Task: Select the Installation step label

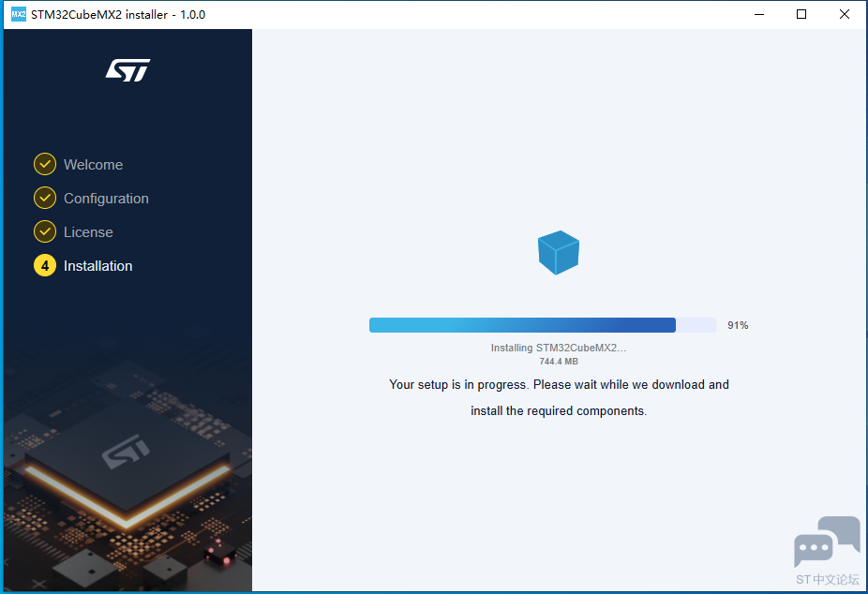Action: [98, 266]
